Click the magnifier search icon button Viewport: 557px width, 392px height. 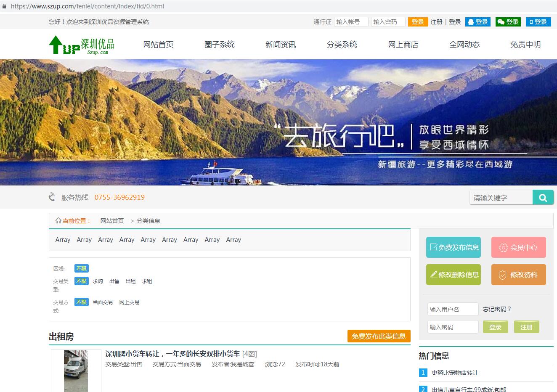543,198
